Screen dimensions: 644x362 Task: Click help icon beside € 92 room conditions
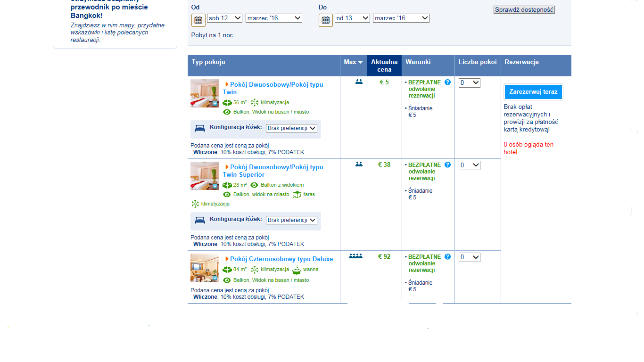point(447,256)
